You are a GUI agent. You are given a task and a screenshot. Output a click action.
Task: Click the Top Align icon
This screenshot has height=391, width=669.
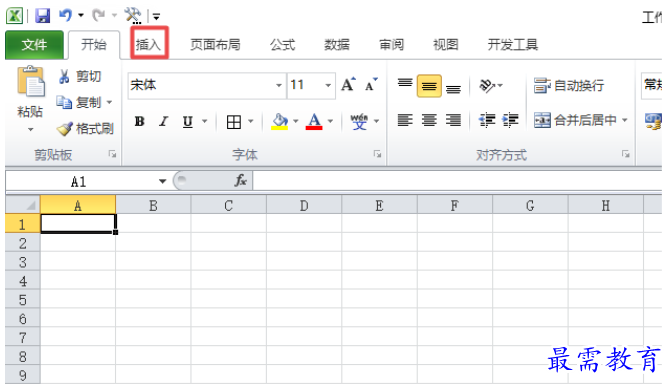point(405,83)
